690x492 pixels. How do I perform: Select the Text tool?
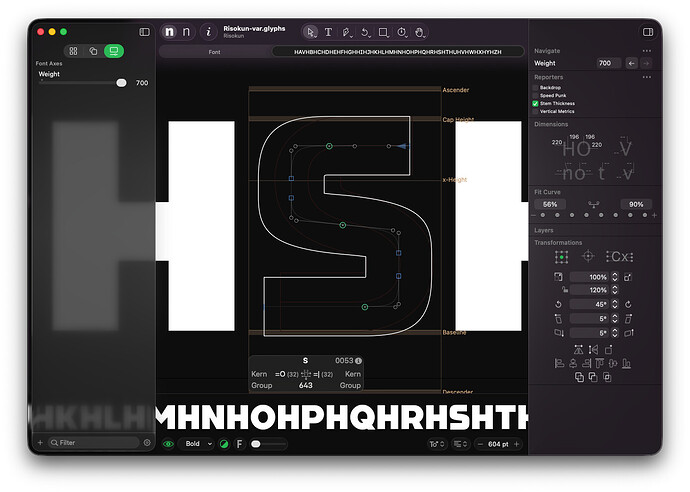[x=328, y=32]
